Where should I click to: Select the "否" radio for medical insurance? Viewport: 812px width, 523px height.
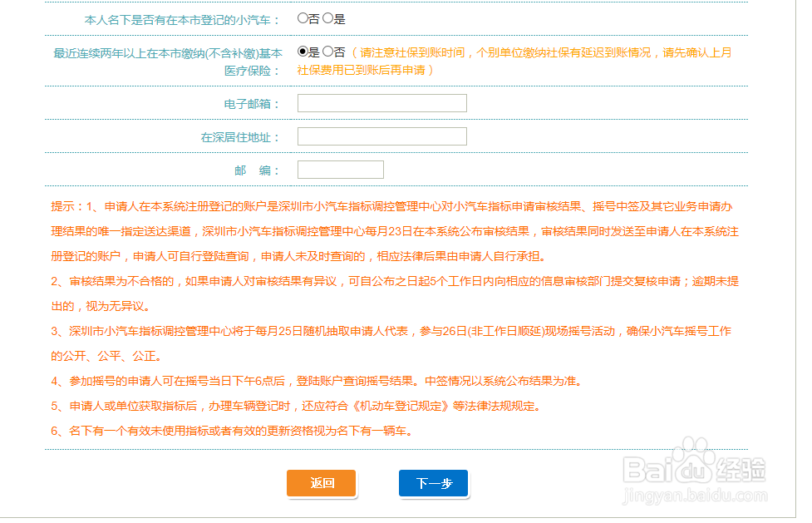point(327,52)
